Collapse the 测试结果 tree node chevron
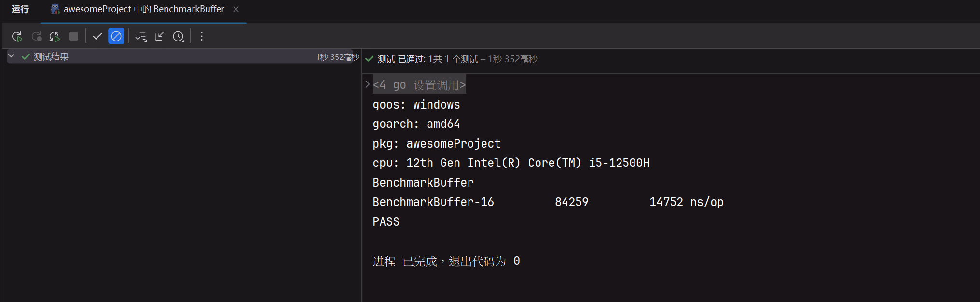Image resolution: width=980 pixels, height=302 pixels. tap(12, 56)
